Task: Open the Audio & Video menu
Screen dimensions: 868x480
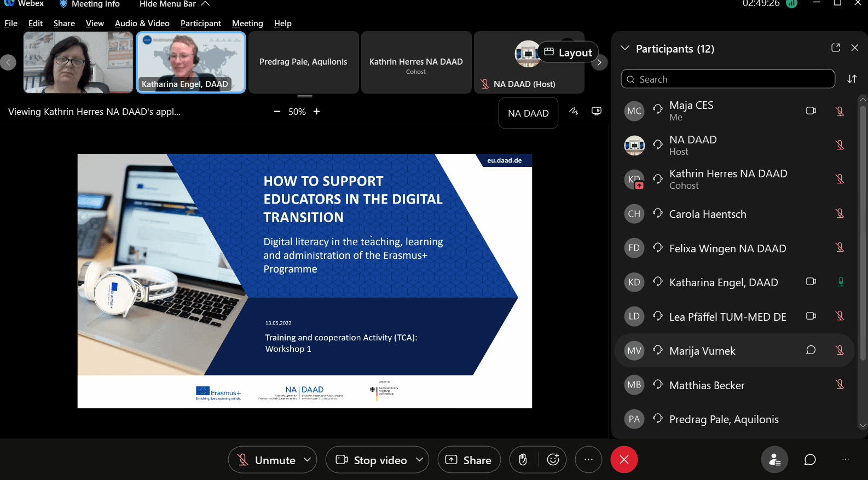Action: click(x=142, y=24)
